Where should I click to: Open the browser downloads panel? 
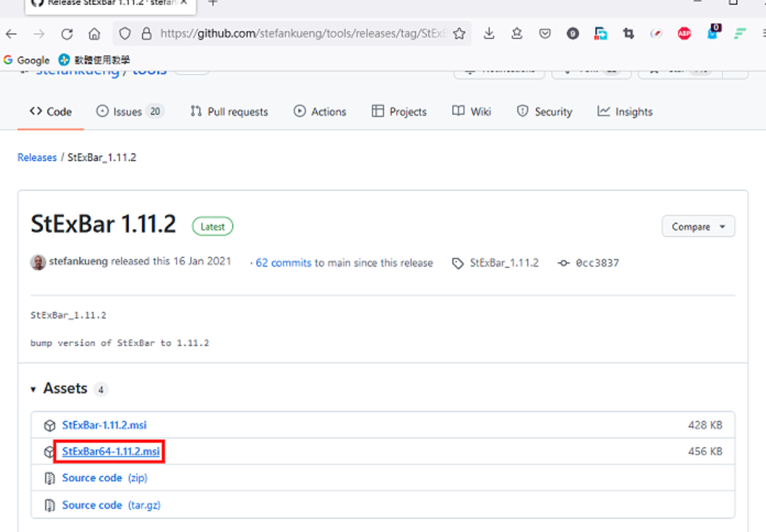(x=489, y=33)
